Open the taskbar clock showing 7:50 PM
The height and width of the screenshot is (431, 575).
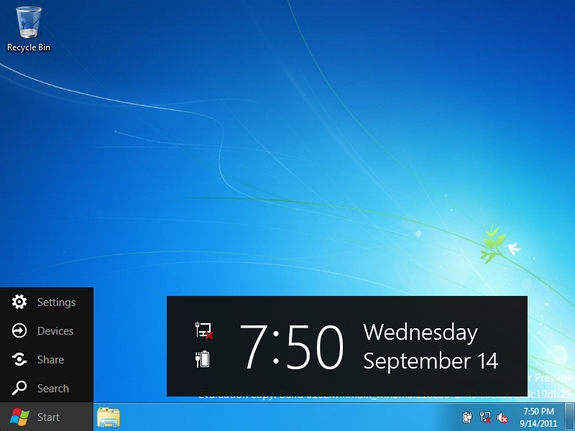click(539, 411)
